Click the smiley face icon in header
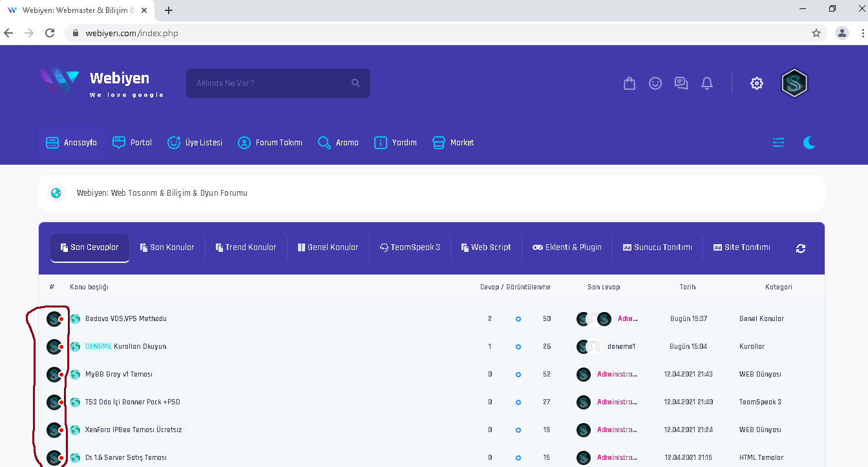The image size is (868, 467). coord(655,83)
